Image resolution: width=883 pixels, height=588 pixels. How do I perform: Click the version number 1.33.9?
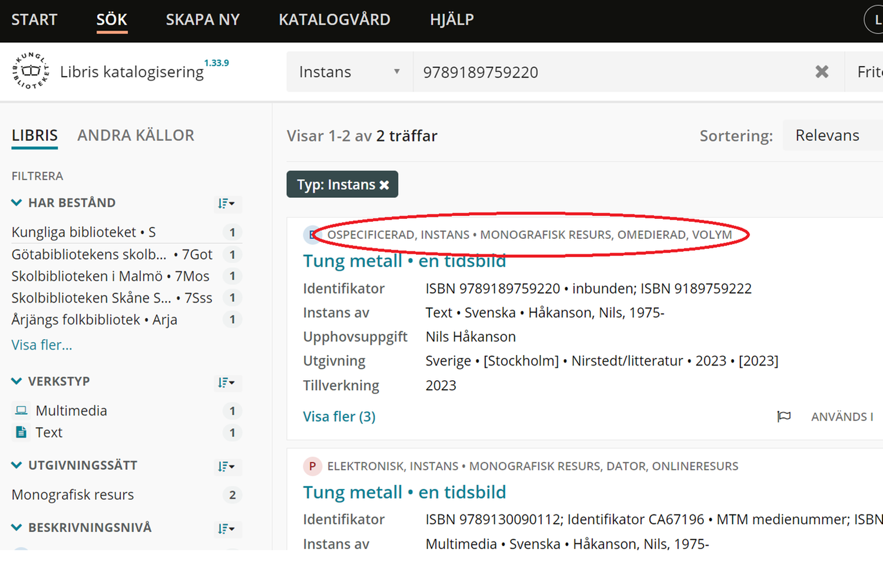pos(216,63)
